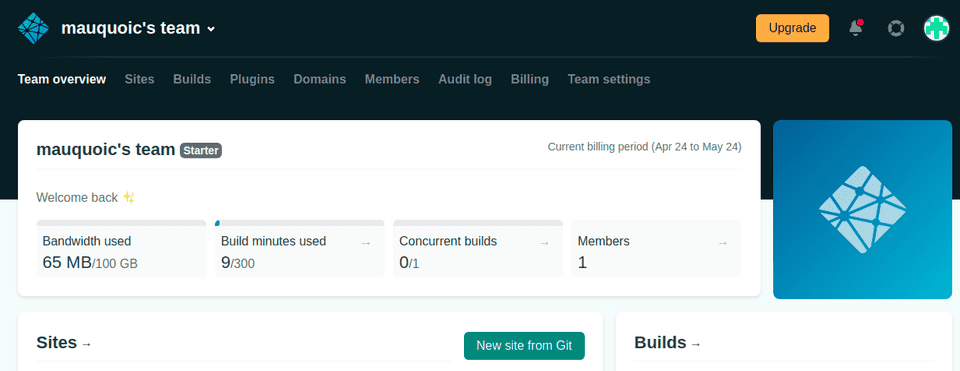Open the Builds section heading arrow
Viewport: 960px width, 371px height.
click(696, 344)
